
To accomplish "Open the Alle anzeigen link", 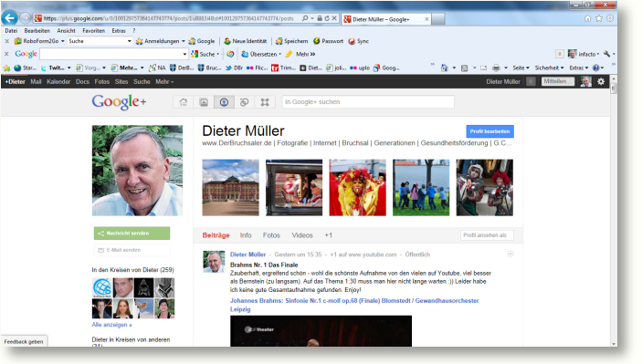I will [111, 325].
